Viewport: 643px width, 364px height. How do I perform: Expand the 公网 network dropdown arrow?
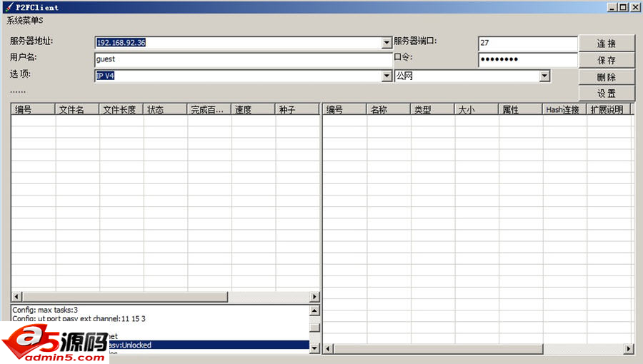pyautogui.click(x=544, y=76)
